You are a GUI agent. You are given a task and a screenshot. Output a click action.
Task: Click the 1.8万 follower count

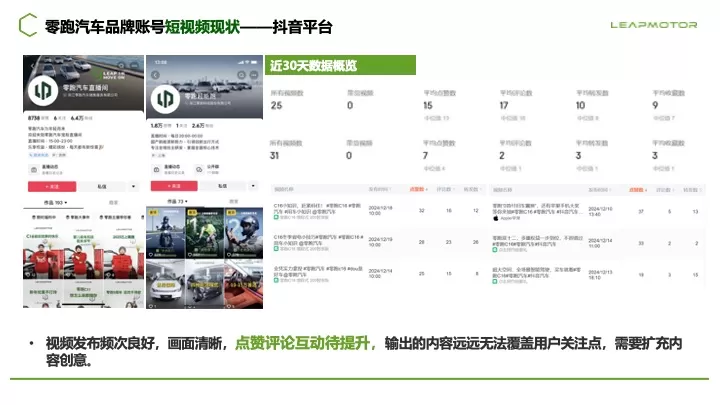157,125
